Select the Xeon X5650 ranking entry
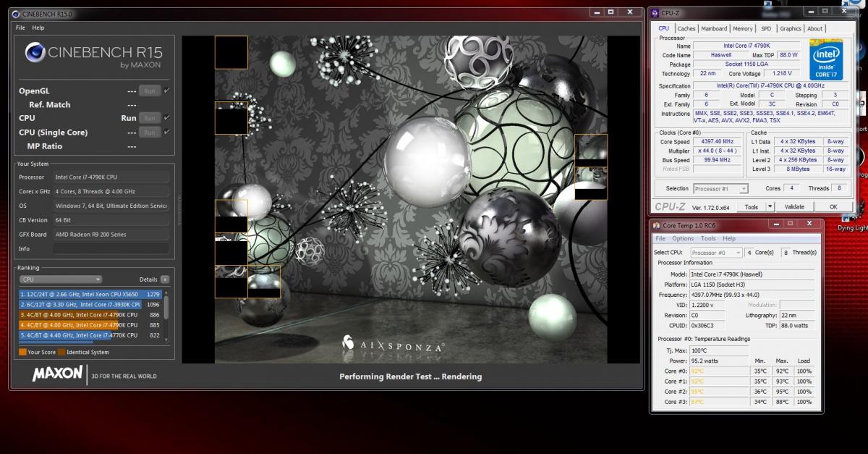868x454 pixels. [90, 295]
